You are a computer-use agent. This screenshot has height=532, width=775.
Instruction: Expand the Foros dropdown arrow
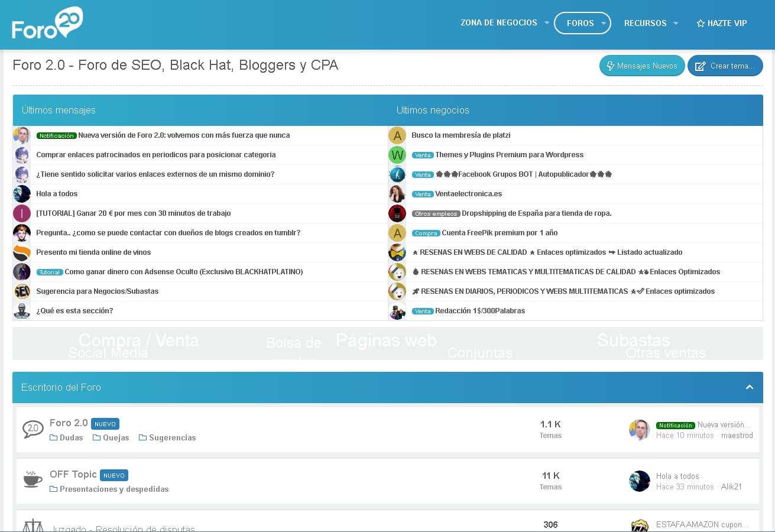coord(604,24)
